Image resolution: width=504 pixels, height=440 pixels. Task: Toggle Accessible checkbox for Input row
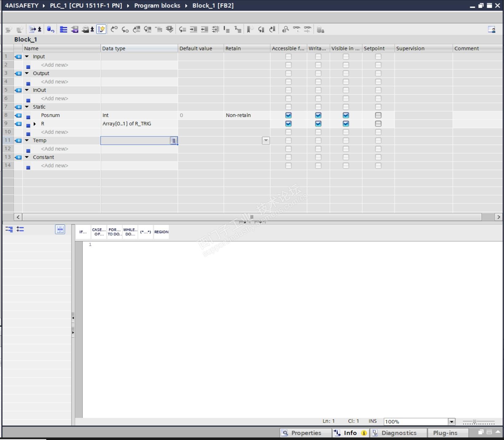coord(288,57)
